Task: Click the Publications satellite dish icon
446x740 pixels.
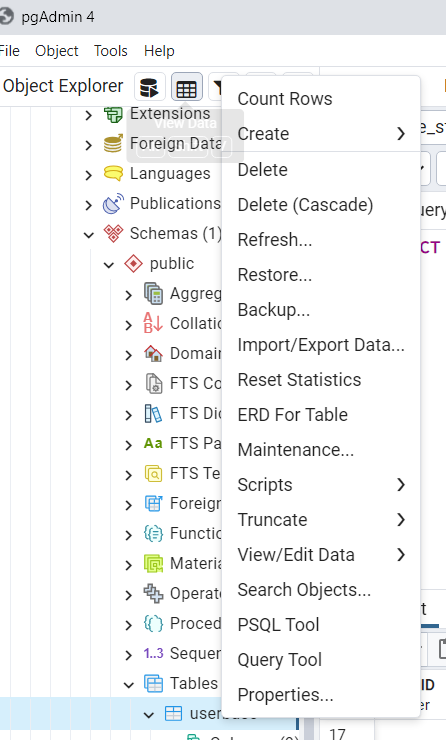Action: 113,203
